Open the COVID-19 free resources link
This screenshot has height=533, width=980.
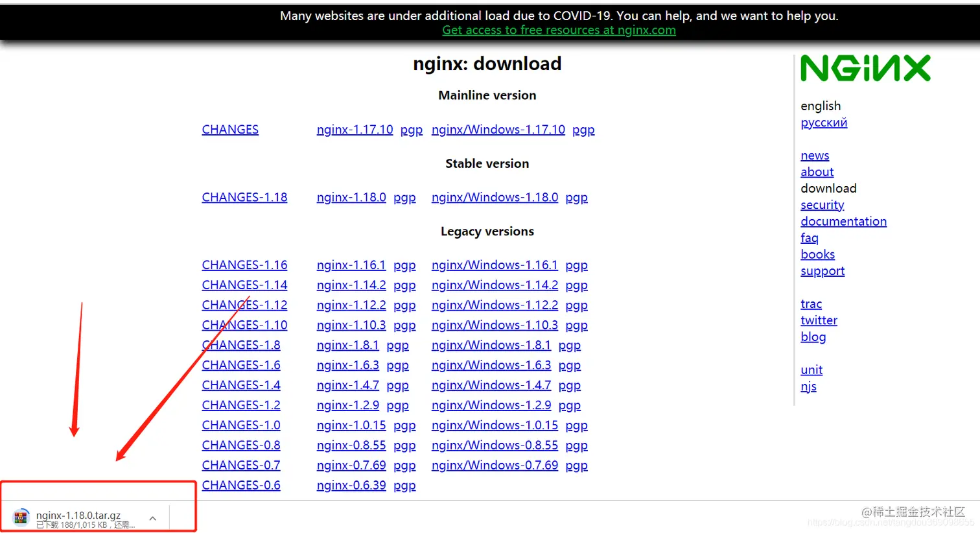click(559, 30)
